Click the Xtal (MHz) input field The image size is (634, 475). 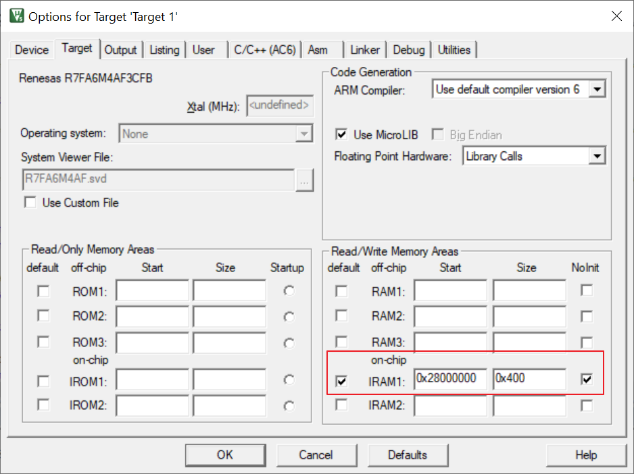pos(280,106)
